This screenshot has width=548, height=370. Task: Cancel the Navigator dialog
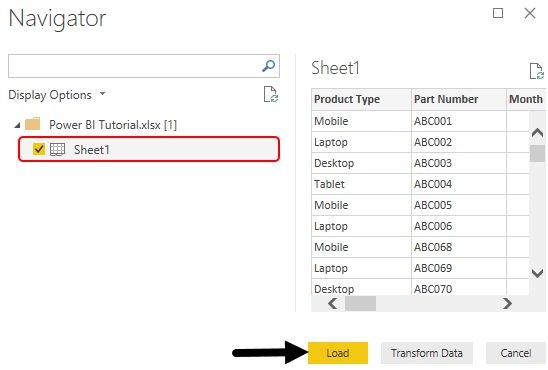(x=516, y=353)
